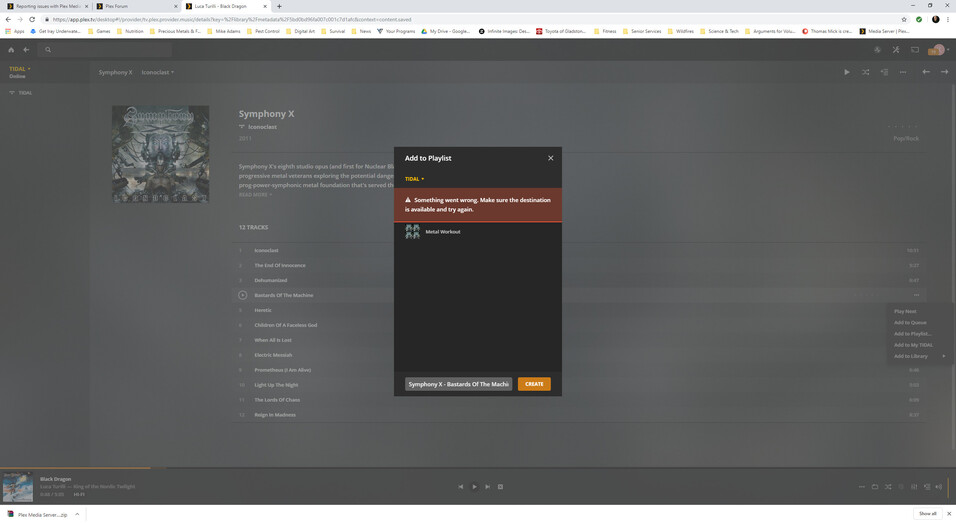Screen dimensions: 956x523
Task: Open Plex activity icon
Action: tap(877, 50)
